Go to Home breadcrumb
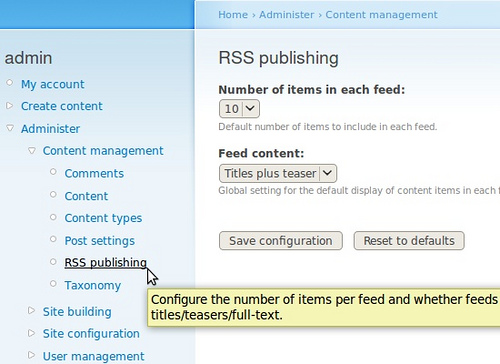This screenshot has width=500, height=364. coord(233,15)
